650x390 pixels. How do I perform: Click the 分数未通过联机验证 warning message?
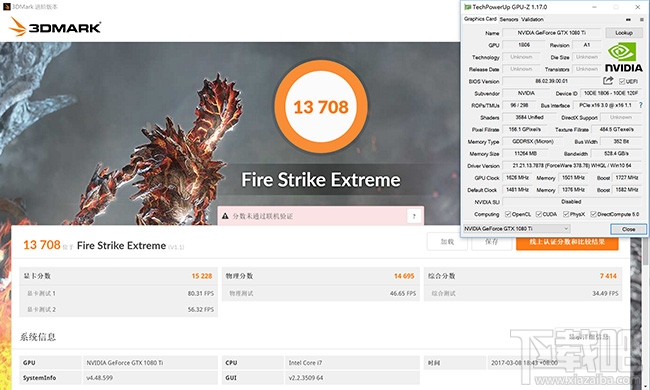click(263, 216)
